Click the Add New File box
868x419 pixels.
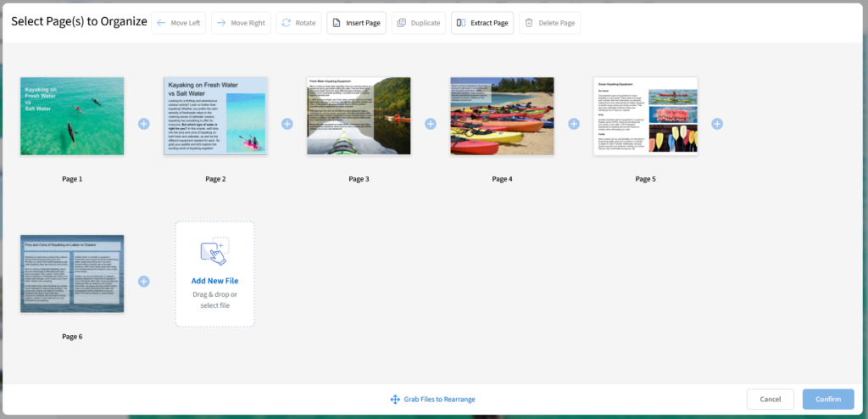tap(214, 274)
